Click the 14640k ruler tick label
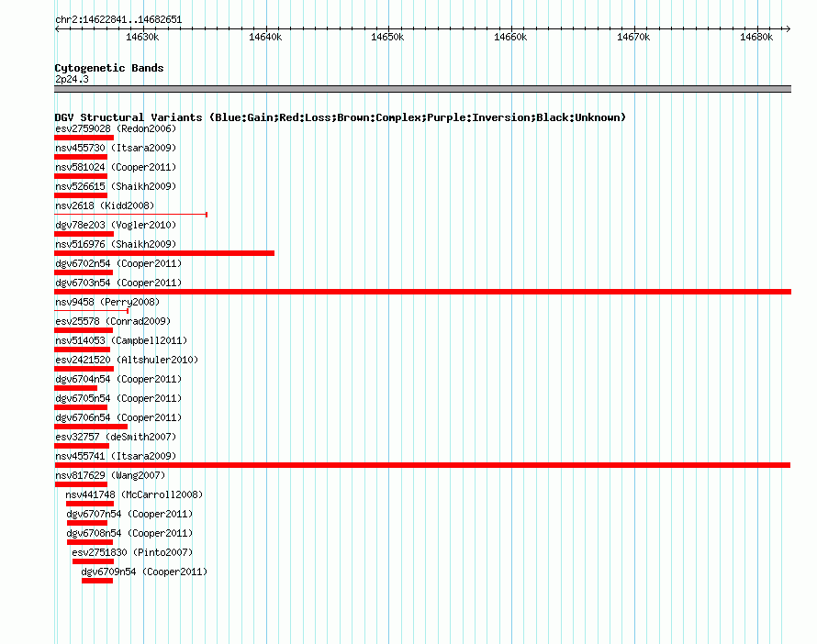817x644 pixels. pos(265,37)
